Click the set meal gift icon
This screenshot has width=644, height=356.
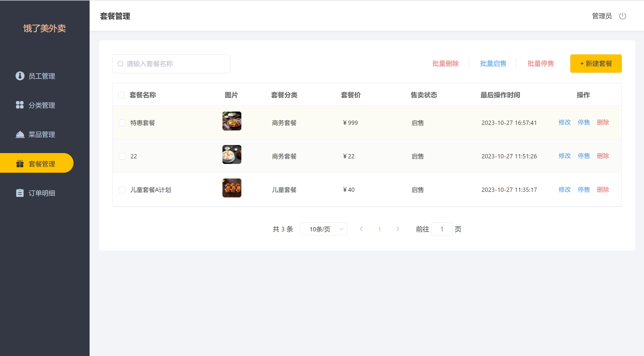point(20,164)
